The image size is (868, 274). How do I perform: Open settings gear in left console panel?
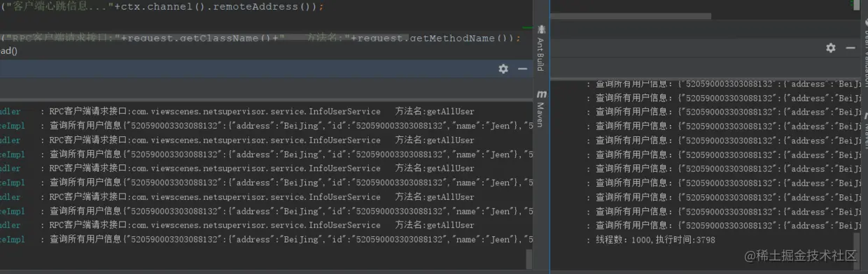click(x=503, y=68)
